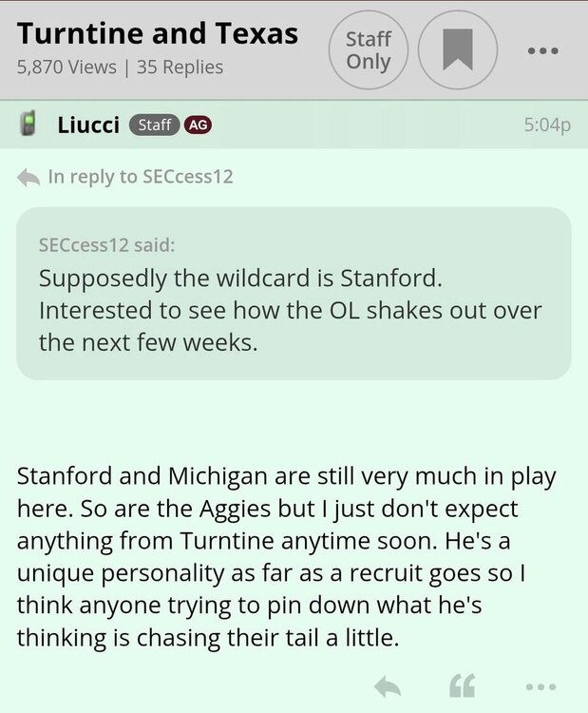Click the post's opening line about Stanford and Michigan

point(286,476)
